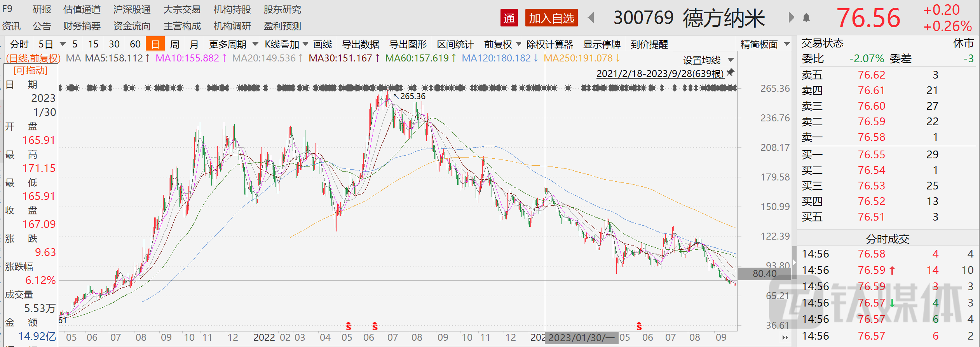Switch chart to 月 monthly period
The width and height of the screenshot is (980, 347).
point(194,44)
